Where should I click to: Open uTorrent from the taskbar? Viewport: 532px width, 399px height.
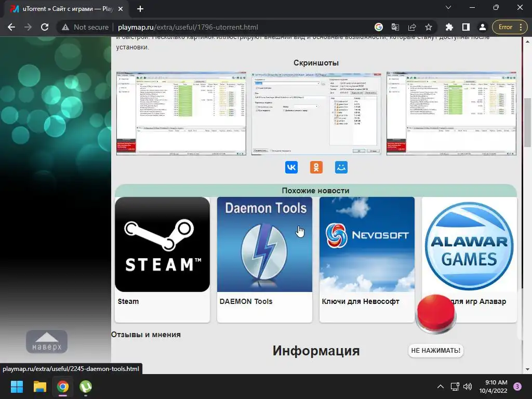click(86, 387)
